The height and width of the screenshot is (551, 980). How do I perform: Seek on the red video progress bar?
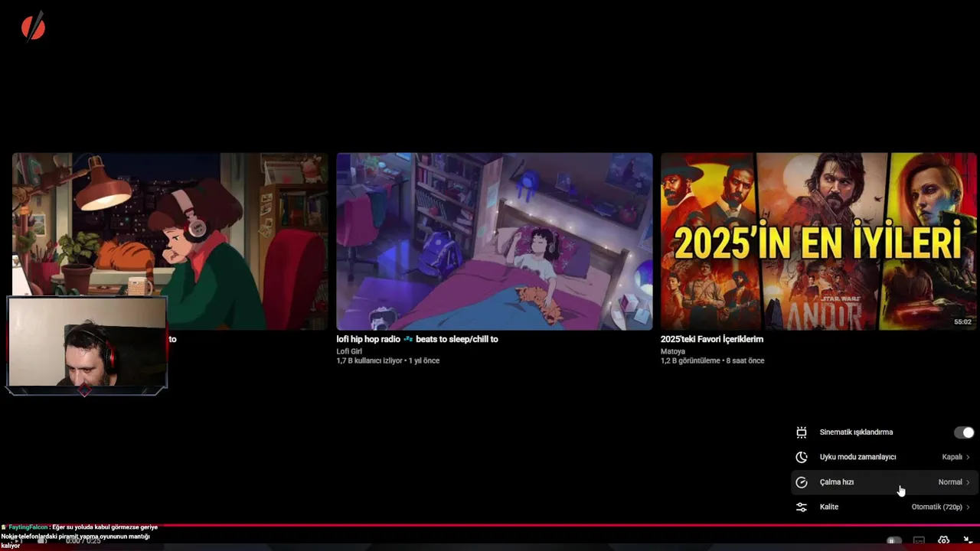(490, 526)
